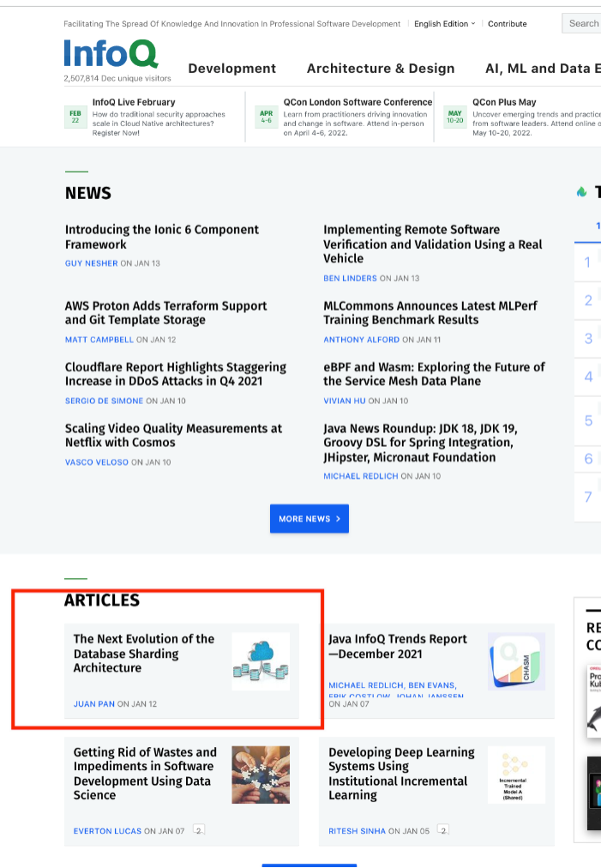This screenshot has width=601, height=868.
Task: Open Implementing Remote Software Verification story
Action: 433,244
